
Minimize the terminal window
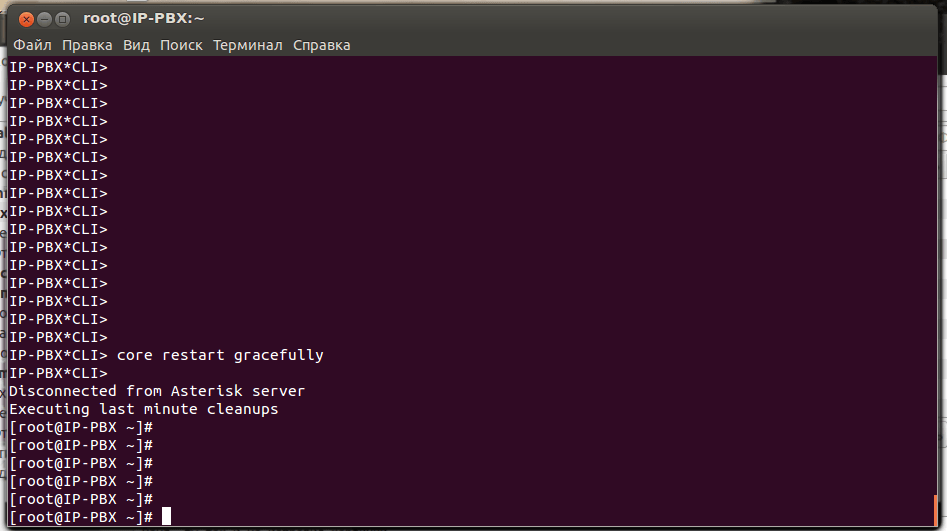coord(45,19)
